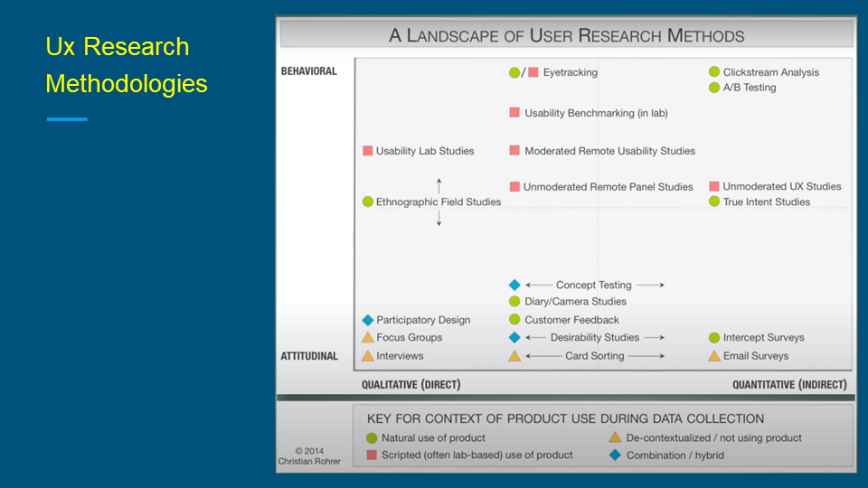Click the De-contextualized / not using product text
This screenshot has width=868, height=488.
tap(714, 437)
